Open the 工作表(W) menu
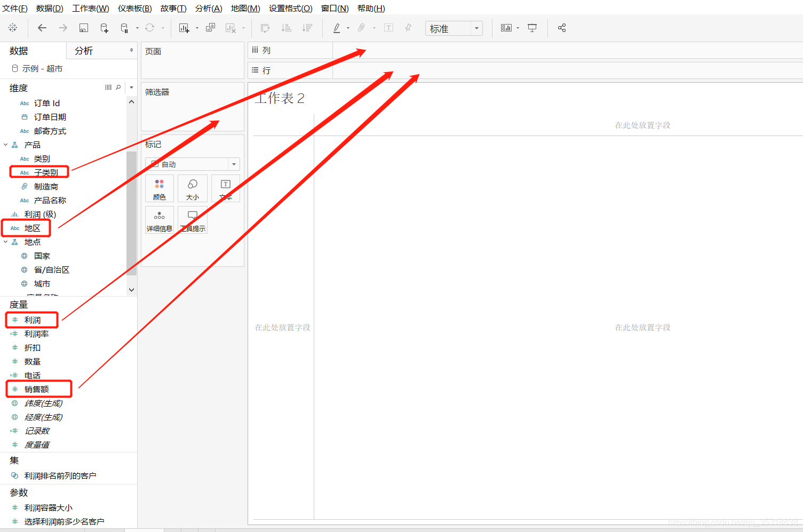 (x=91, y=8)
